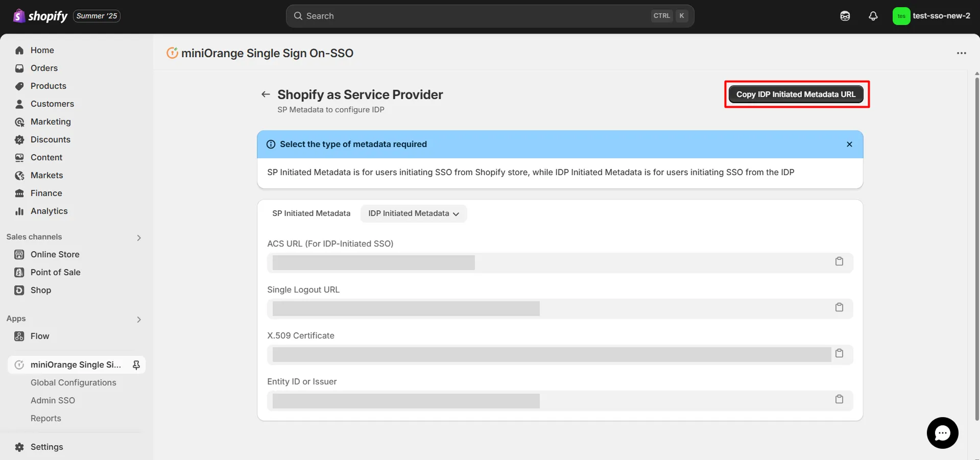
Task: Open the Sidekick assistant icon in top bar
Action: click(x=845, y=16)
